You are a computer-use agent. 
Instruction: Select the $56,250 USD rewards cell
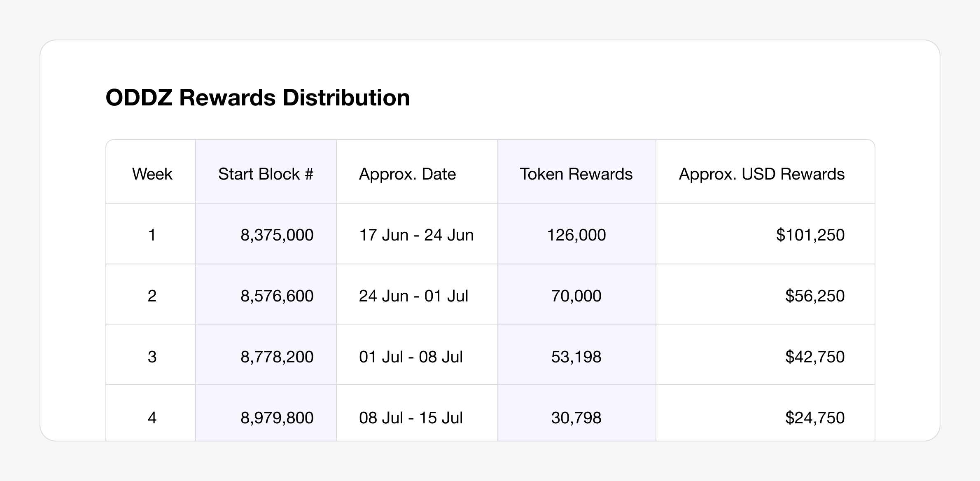814,296
